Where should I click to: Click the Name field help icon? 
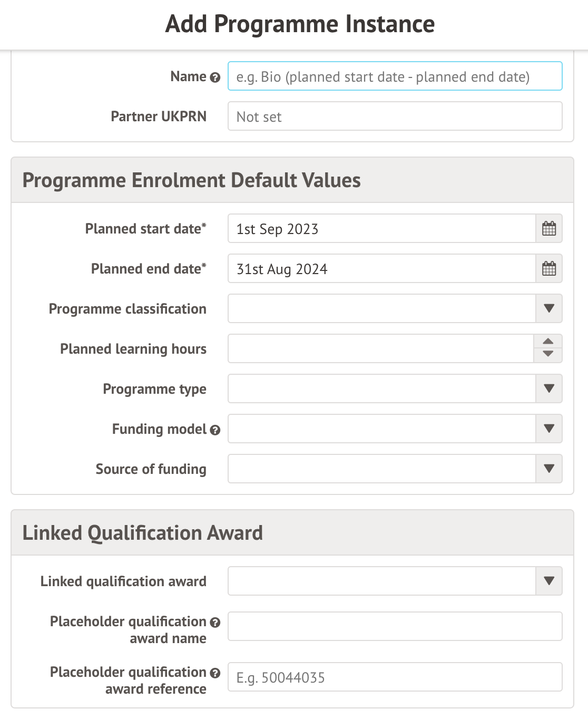(215, 77)
